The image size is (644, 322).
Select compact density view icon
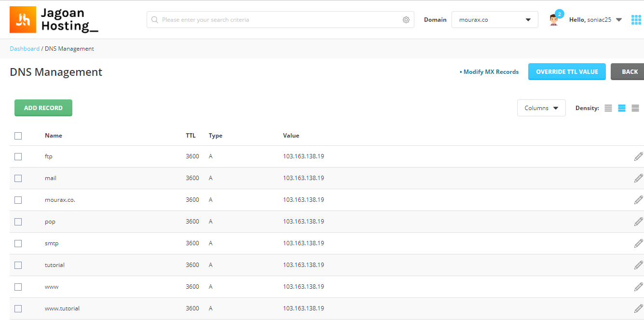point(608,108)
